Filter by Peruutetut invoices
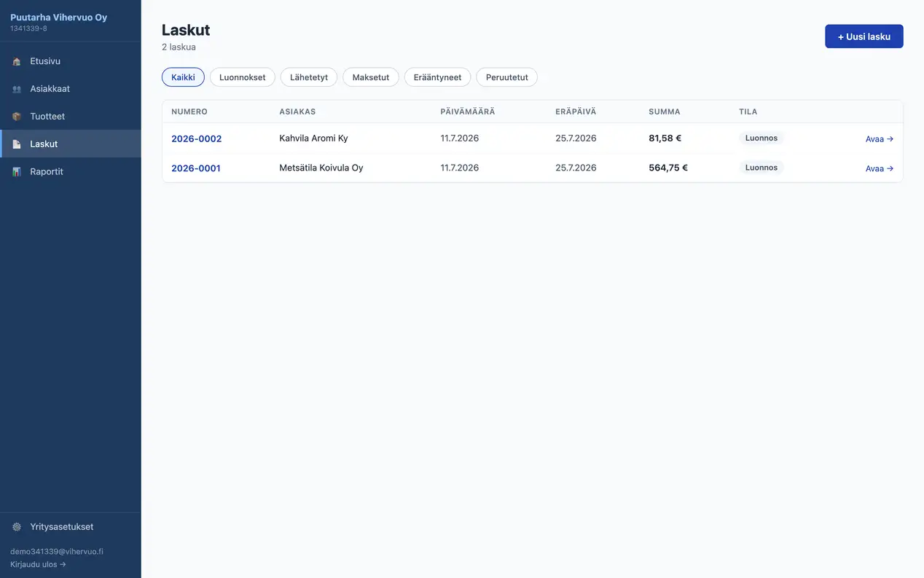 pyautogui.click(x=506, y=77)
